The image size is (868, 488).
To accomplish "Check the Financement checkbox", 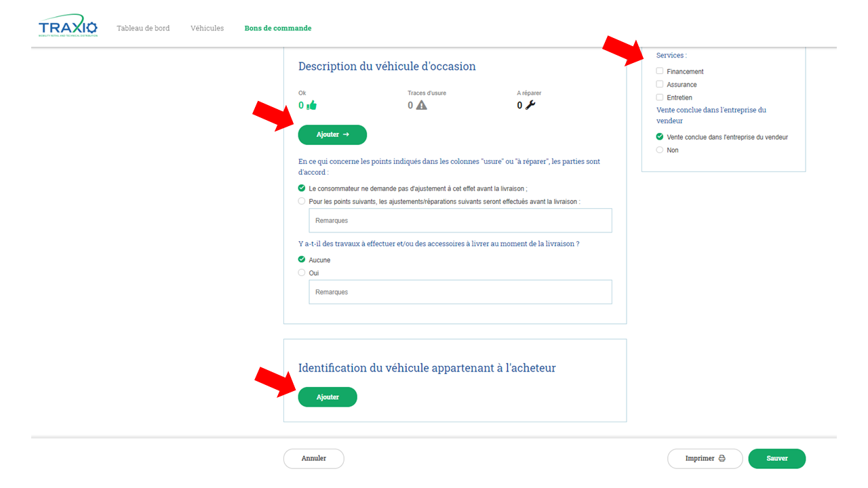I will (x=660, y=71).
